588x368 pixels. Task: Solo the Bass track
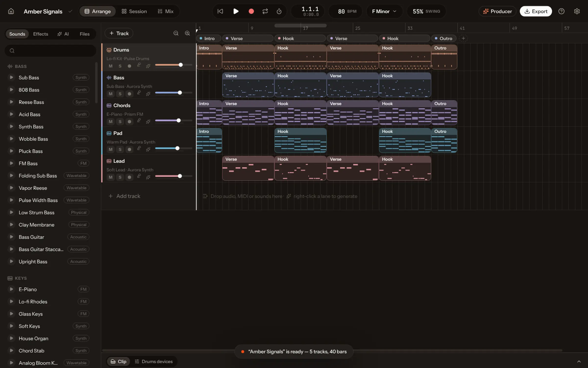pyautogui.click(x=120, y=93)
